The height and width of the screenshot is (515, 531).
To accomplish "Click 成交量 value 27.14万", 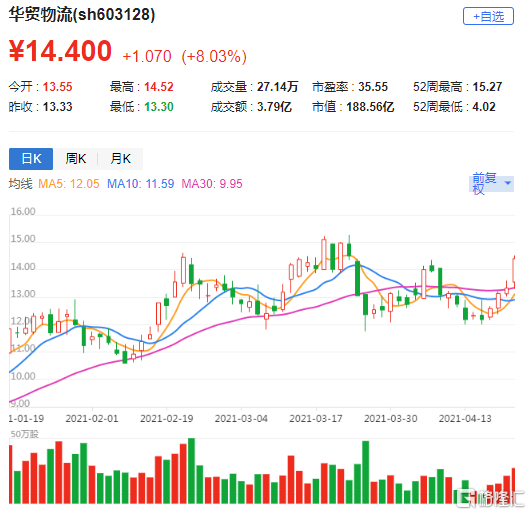I will pos(277,87).
